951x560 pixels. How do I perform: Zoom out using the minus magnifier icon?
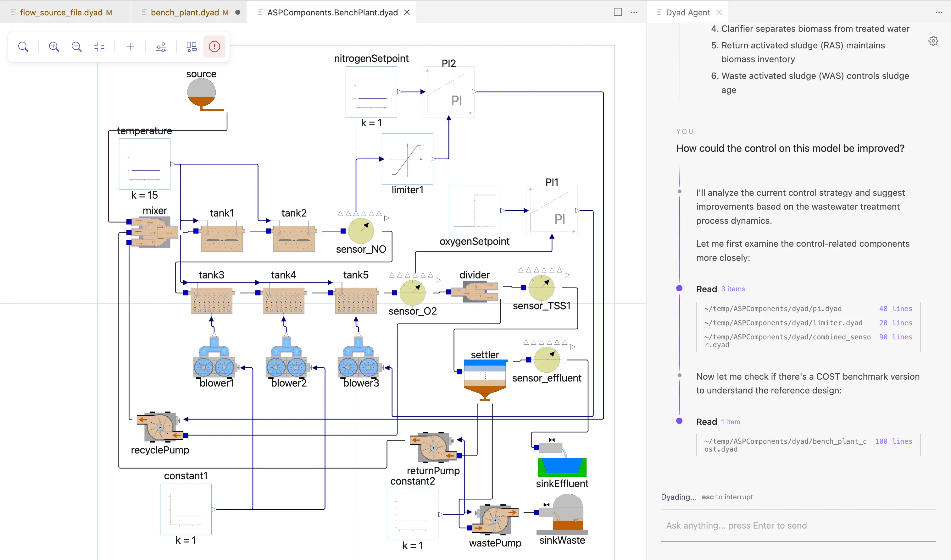tap(77, 47)
